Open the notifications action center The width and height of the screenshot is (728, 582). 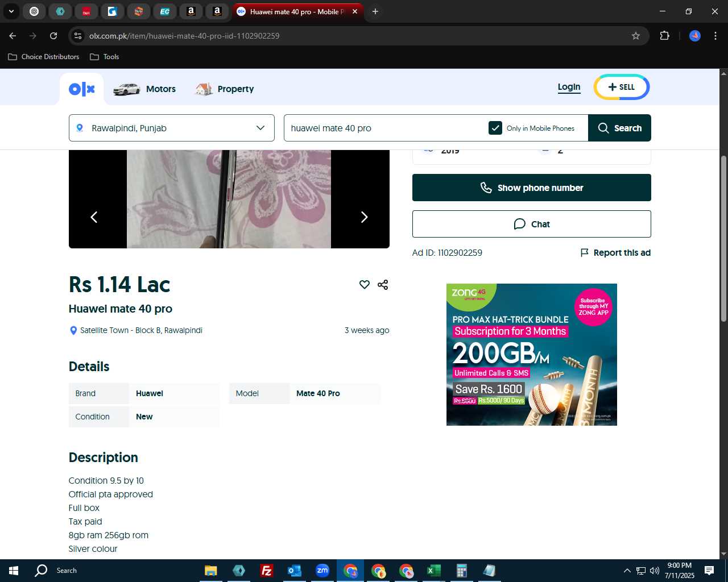click(709, 571)
